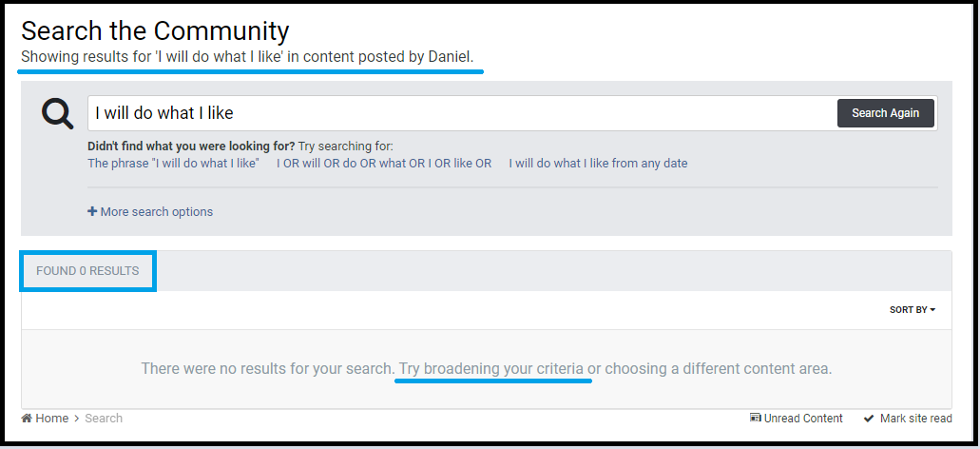Screen dimensions: 980x449
Task: Click the plus icon beside More search options
Action: (92, 211)
